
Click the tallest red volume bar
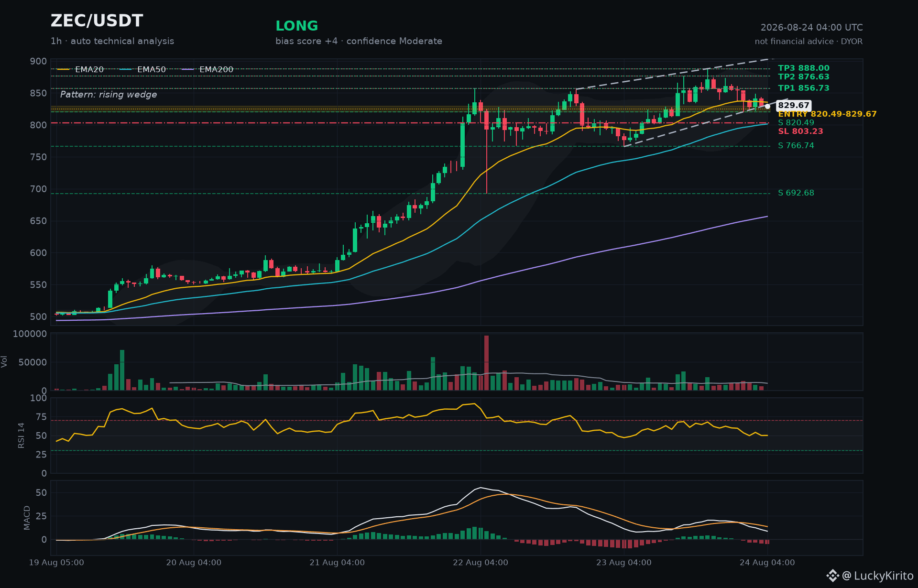pyautogui.click(x=486, y=363)
